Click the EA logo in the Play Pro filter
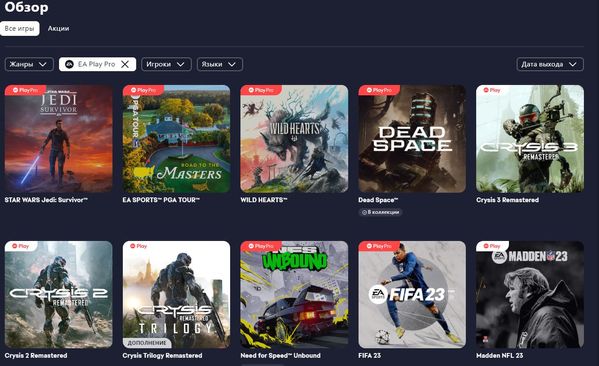 click(69, 64)
